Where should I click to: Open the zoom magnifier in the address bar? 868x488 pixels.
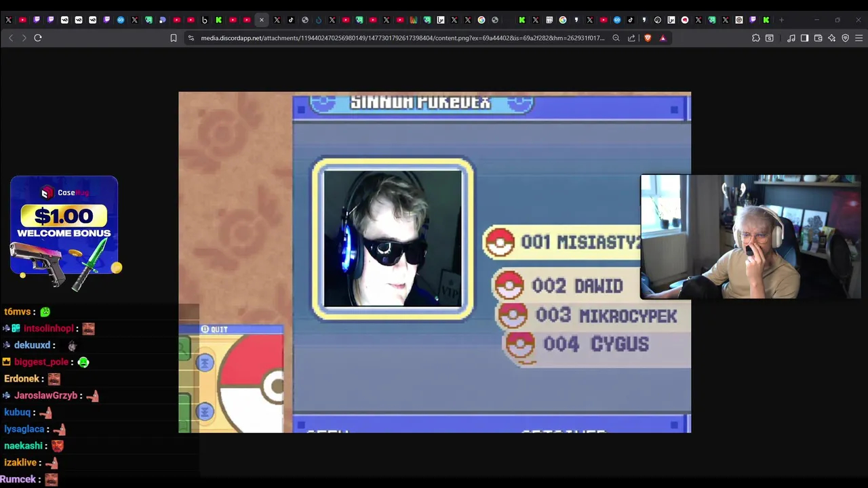pos(616,38)
